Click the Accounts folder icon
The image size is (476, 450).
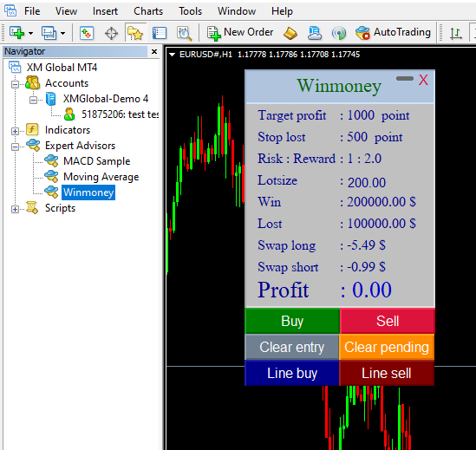[33, 82]
